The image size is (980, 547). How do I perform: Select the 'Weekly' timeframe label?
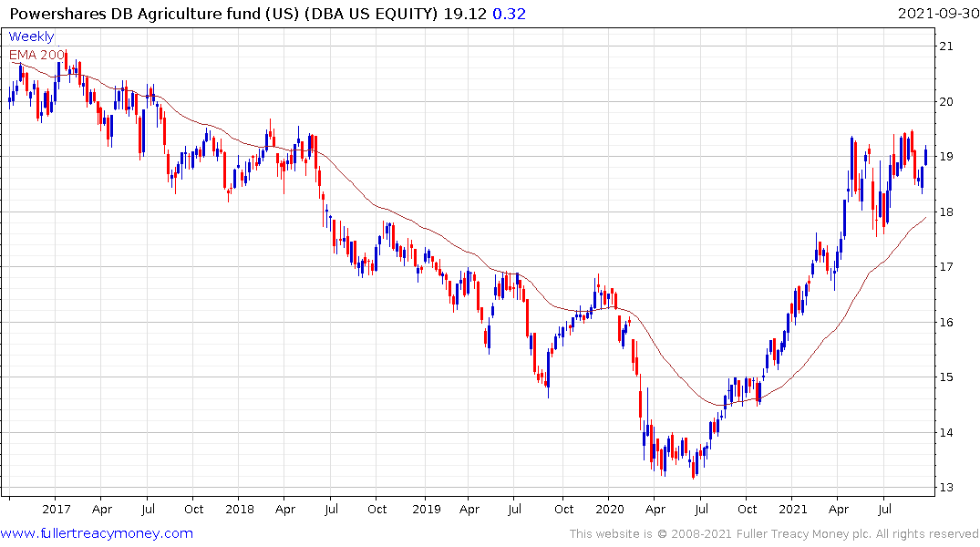click(x=31, y=36)
